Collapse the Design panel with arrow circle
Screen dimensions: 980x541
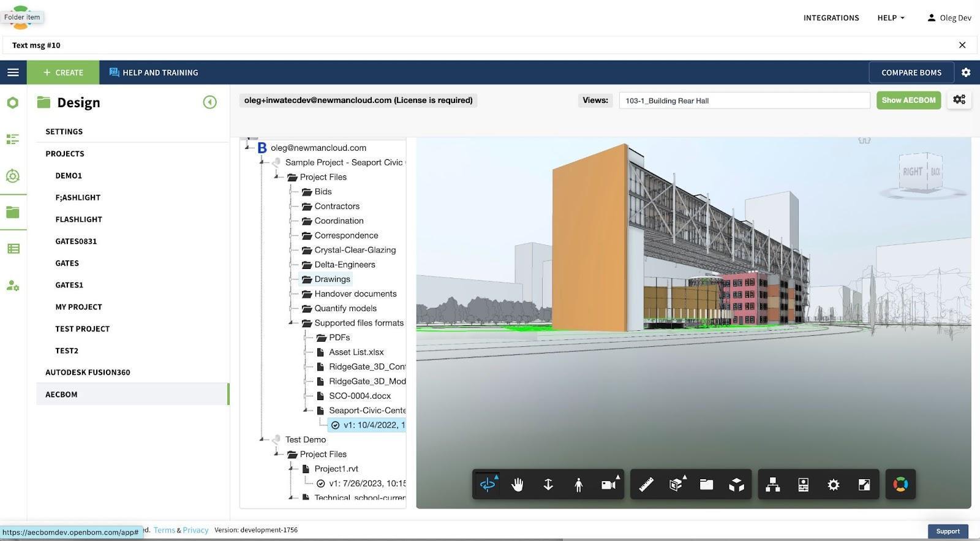click(209, 102)
